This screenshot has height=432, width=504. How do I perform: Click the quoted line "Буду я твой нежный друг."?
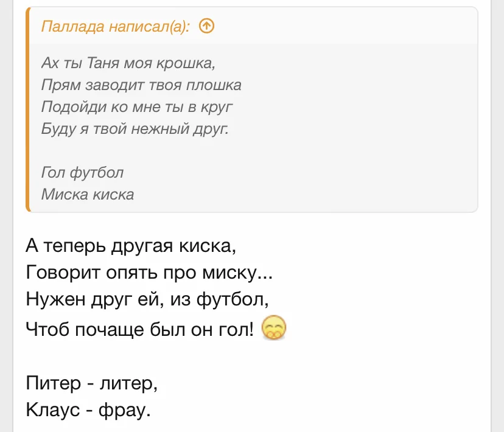click(x=135, y=128)
